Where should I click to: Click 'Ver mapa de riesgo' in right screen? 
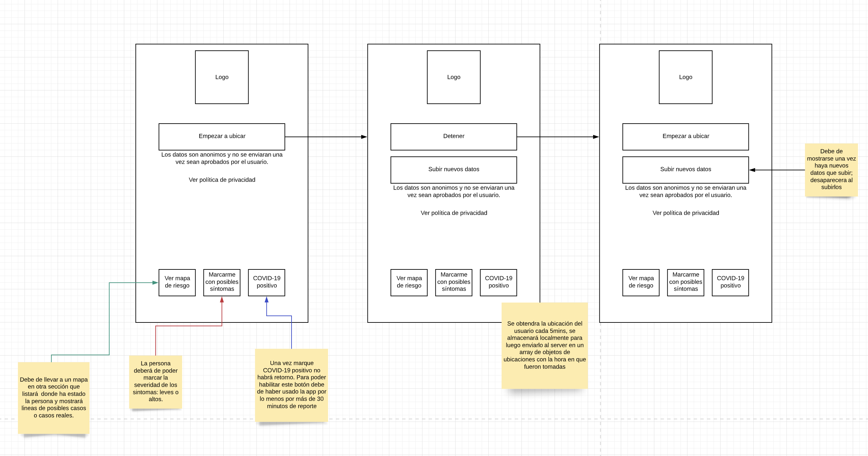coord(641,282)
